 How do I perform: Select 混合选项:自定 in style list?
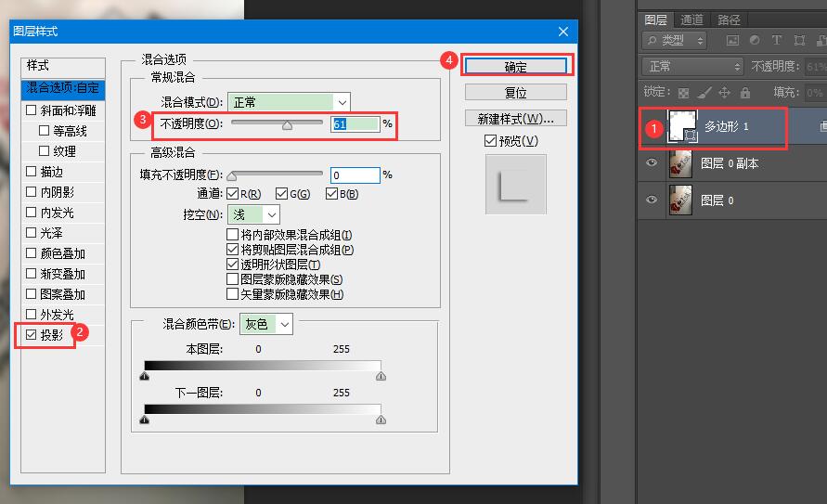tap(63, 88)
